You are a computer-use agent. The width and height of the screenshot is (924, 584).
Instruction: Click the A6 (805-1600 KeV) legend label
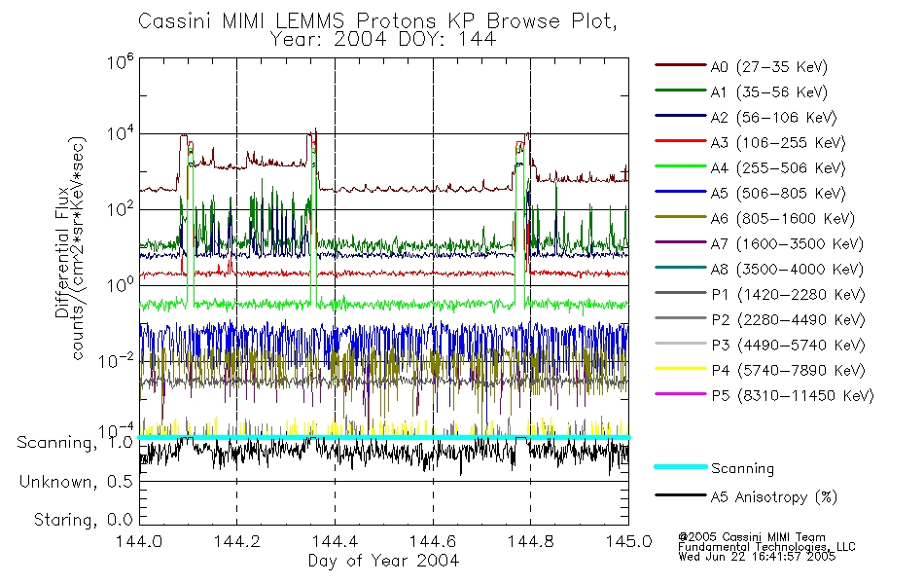pos(783,219)
